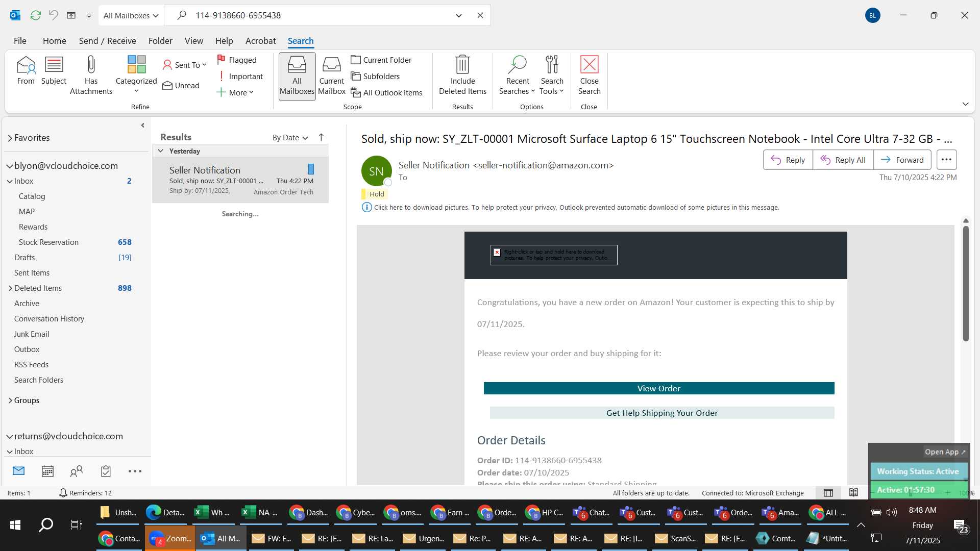Expand search box suggestions chevron
The height and width of the screenshot is (551, 980).
coord(459,15)
